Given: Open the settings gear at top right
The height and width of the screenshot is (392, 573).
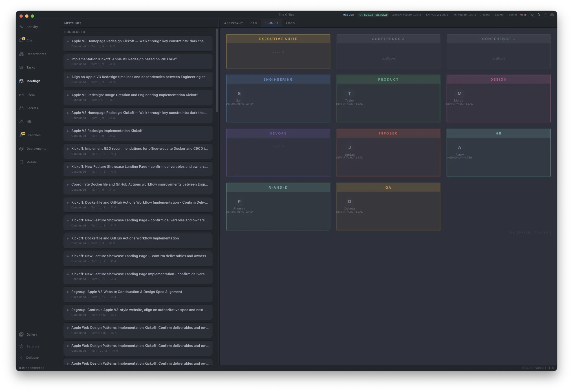Looking at the screenshot, I should point(552,15).
